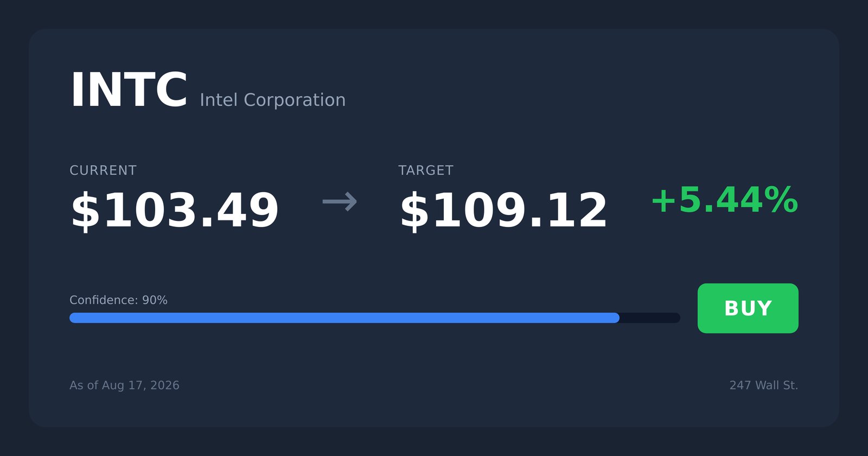Click the +5.44% gain percentage

pyautogui.click(x=724, y=200)
